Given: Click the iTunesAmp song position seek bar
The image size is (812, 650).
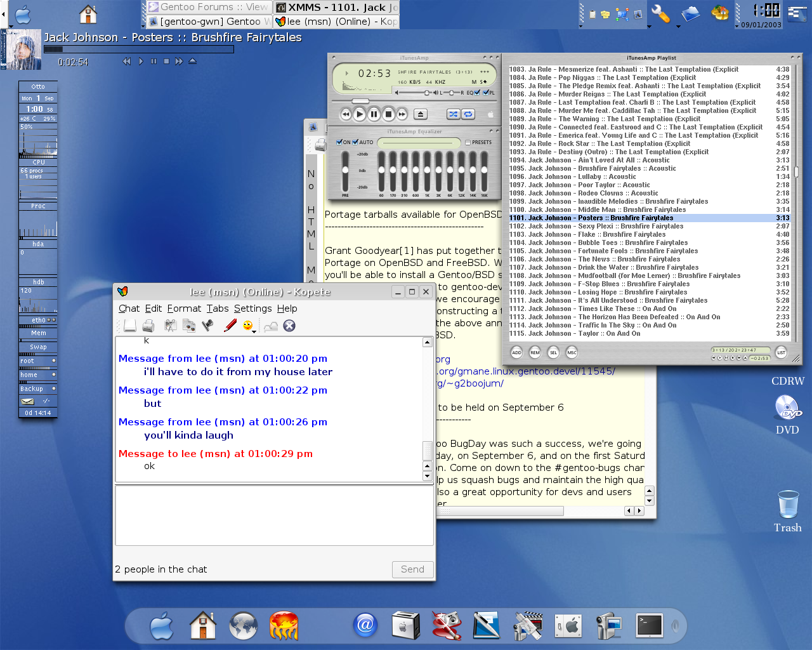Looking at the screenshot, I should [415, 101].
